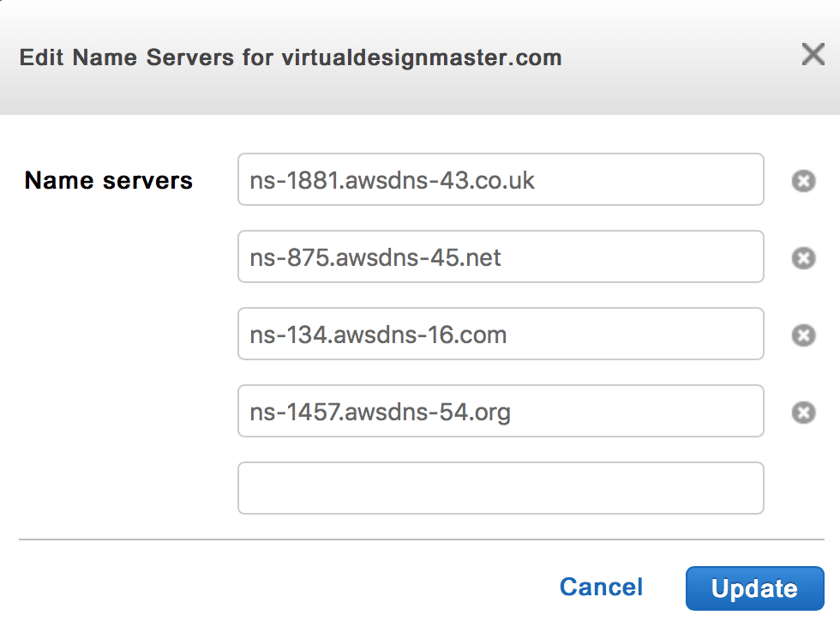Remove the ns-1881.awsdns-43.co.uk name server
This screenshot has width=840, height=633.
pos(803,181)
